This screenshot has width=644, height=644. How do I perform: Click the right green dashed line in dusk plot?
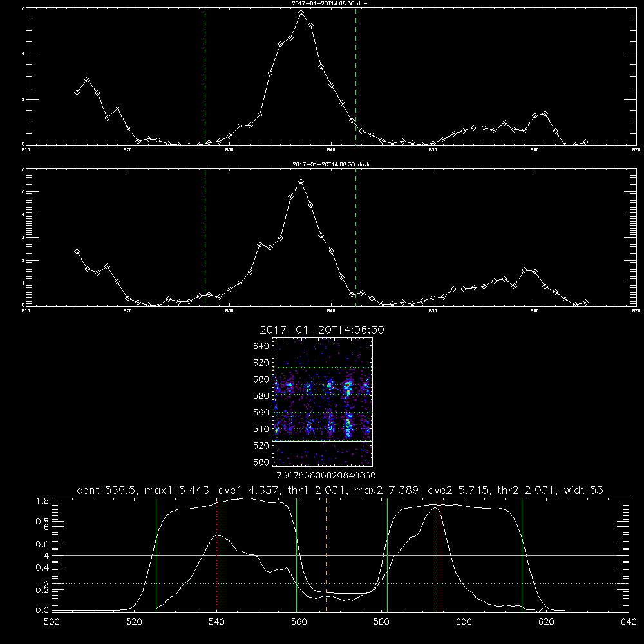coord(355,237)
